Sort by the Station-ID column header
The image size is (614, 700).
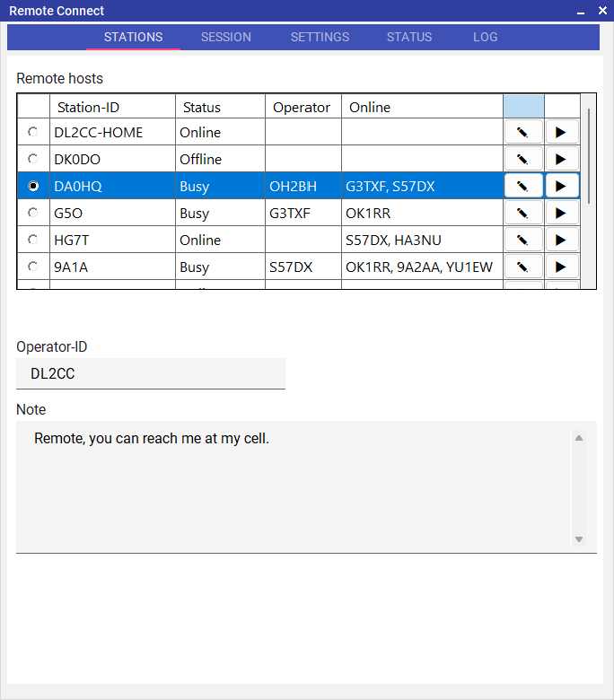[112, 107]
